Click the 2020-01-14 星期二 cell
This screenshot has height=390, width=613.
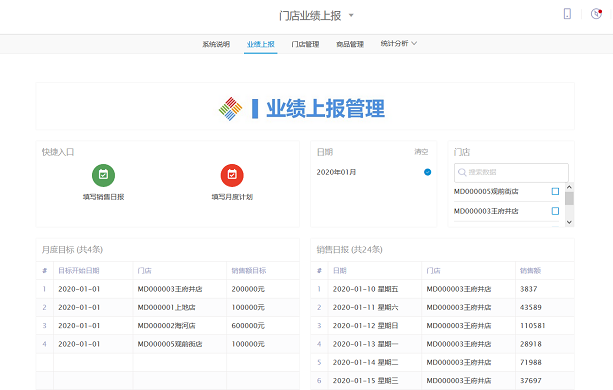pyautogui.click(x=366, y=362)
